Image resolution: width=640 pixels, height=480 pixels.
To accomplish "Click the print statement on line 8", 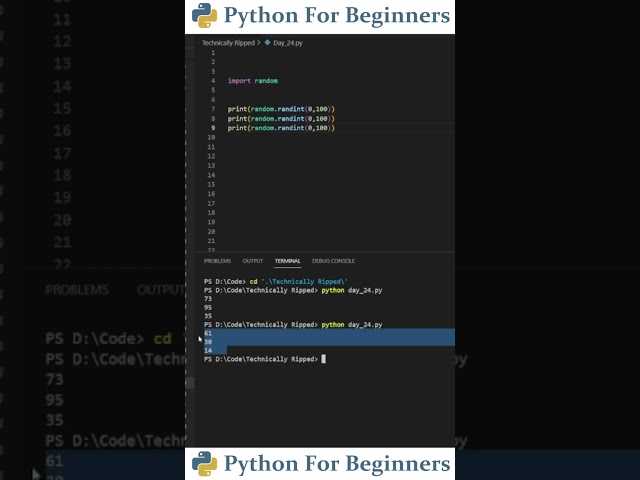I will (x=281, y=119).
